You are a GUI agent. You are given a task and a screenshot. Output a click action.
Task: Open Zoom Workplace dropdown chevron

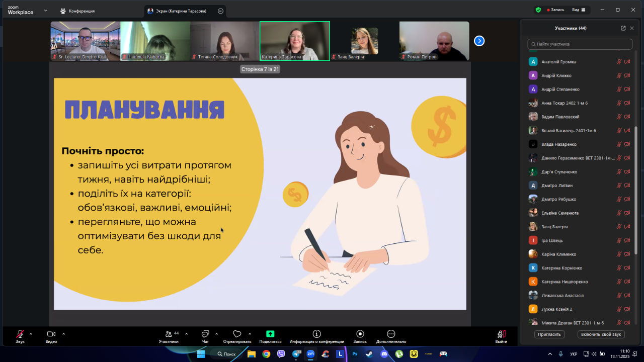pos(45,10)
